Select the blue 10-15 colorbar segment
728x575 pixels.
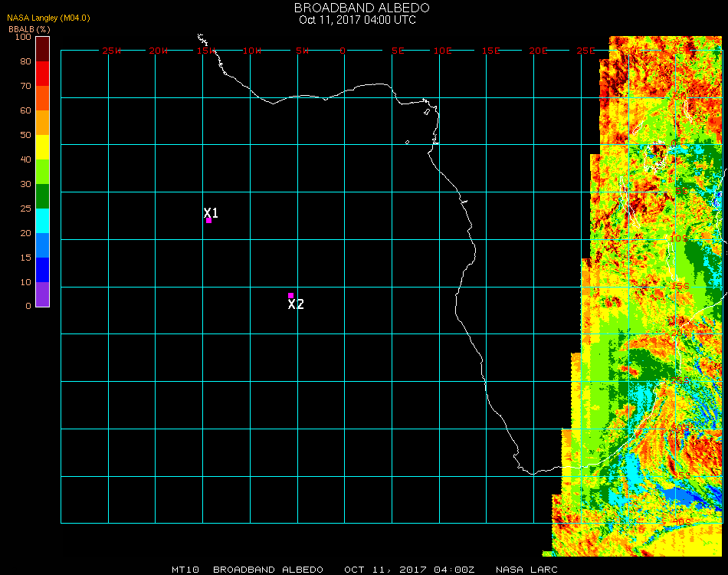[43, 270]
